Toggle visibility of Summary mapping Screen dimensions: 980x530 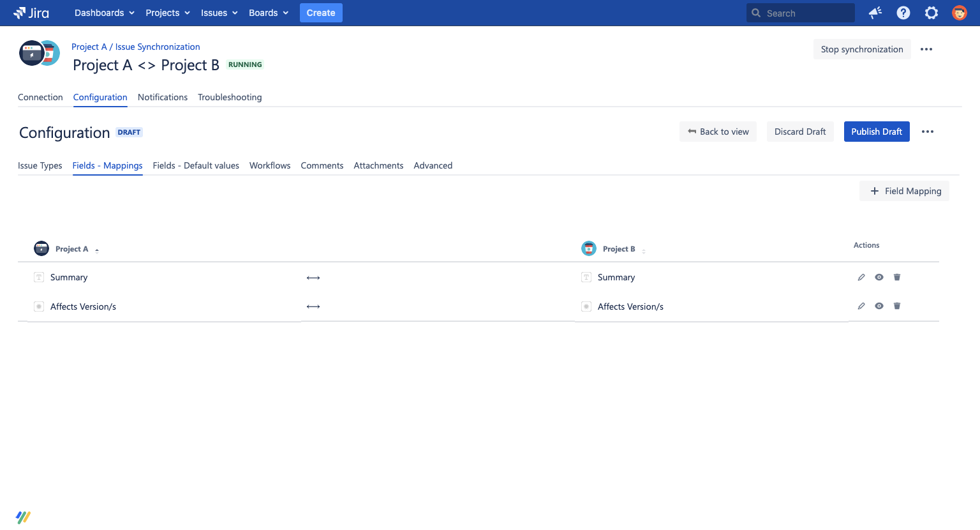coord(879,277)
